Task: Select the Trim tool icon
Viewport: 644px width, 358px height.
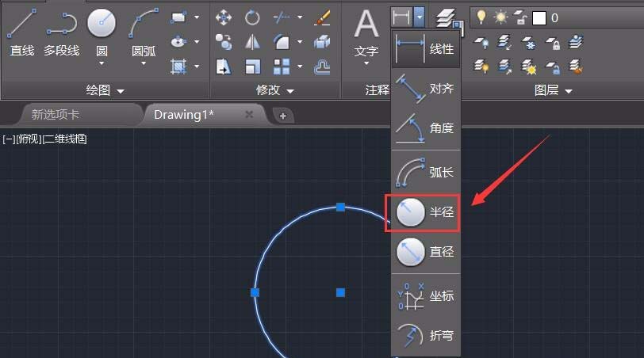Action: [x=282, y=17]
